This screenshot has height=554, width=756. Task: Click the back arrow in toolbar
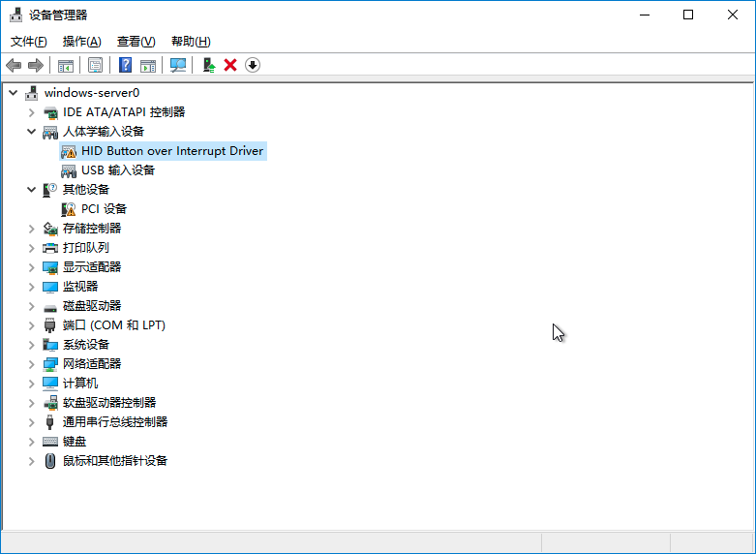tap(14, 65)
